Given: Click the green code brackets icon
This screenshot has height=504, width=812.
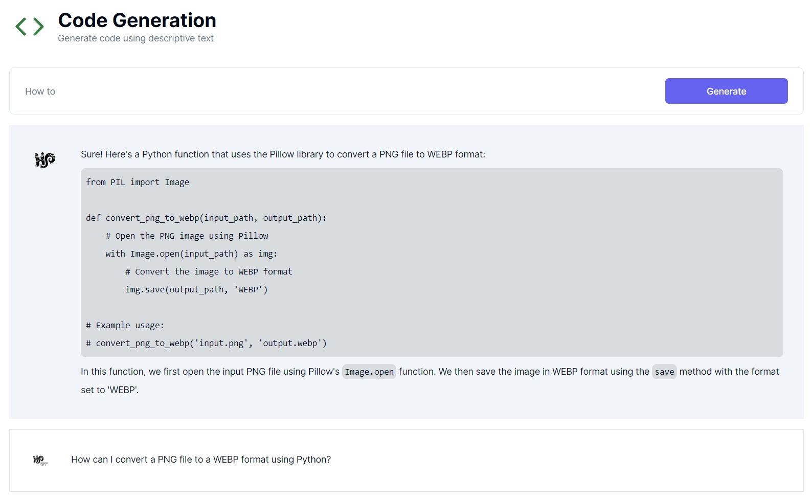Looking at the screenshot, I should pos(30,27).
